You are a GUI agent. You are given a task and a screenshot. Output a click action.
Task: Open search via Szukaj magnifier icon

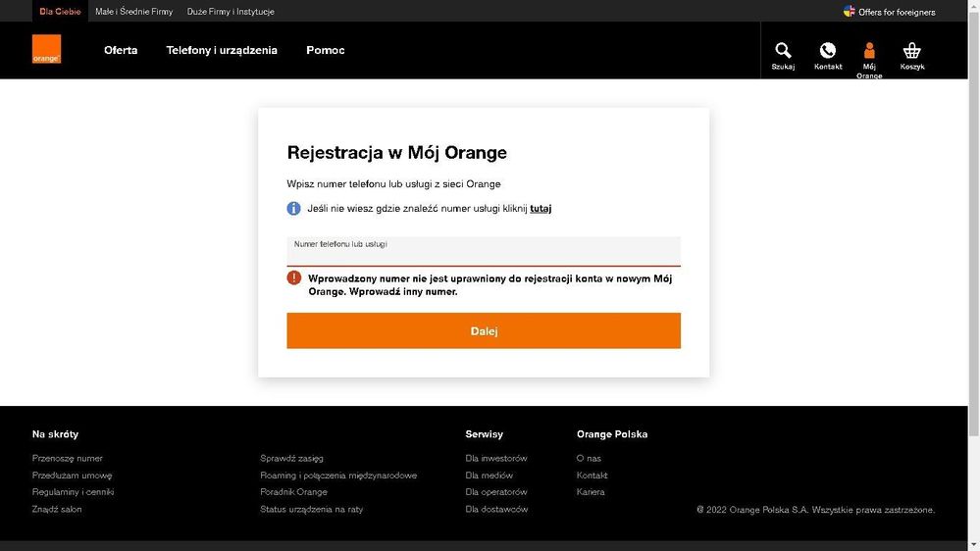coord(783,50)
